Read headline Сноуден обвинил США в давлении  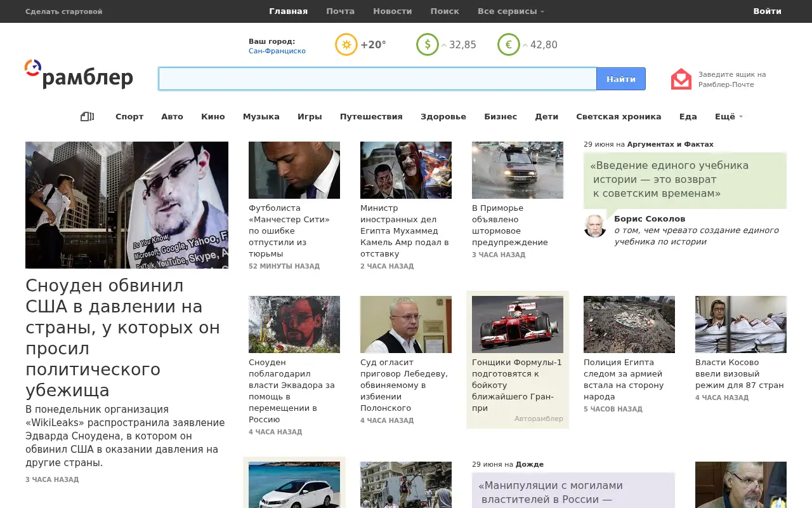[124, 338]
